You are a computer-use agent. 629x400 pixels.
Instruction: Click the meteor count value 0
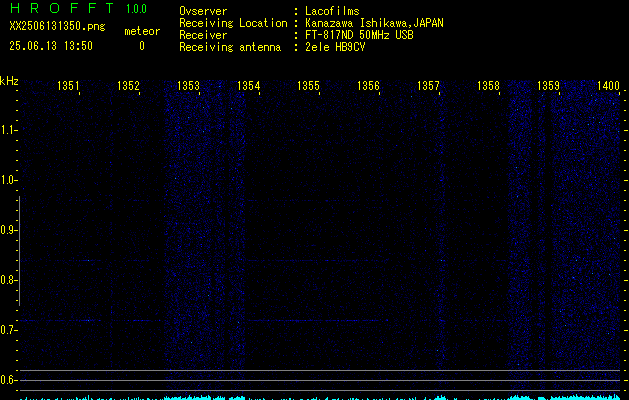[x=142, y=46]
